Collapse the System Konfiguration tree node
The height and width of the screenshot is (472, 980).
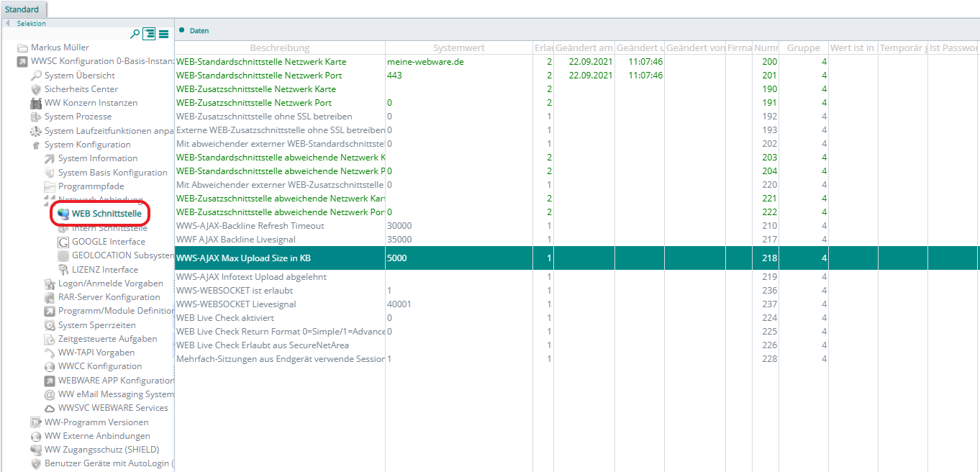pyautogui.click(x=36, y=145)
